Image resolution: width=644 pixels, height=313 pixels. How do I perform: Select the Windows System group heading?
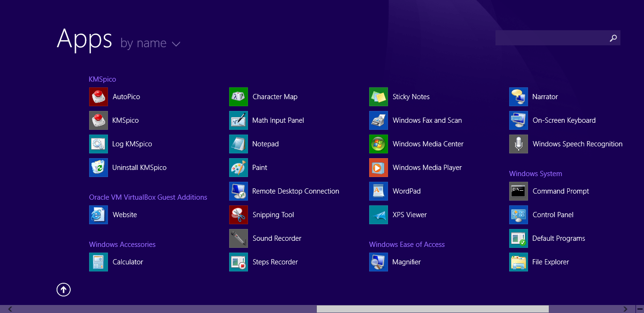[536, 174]
